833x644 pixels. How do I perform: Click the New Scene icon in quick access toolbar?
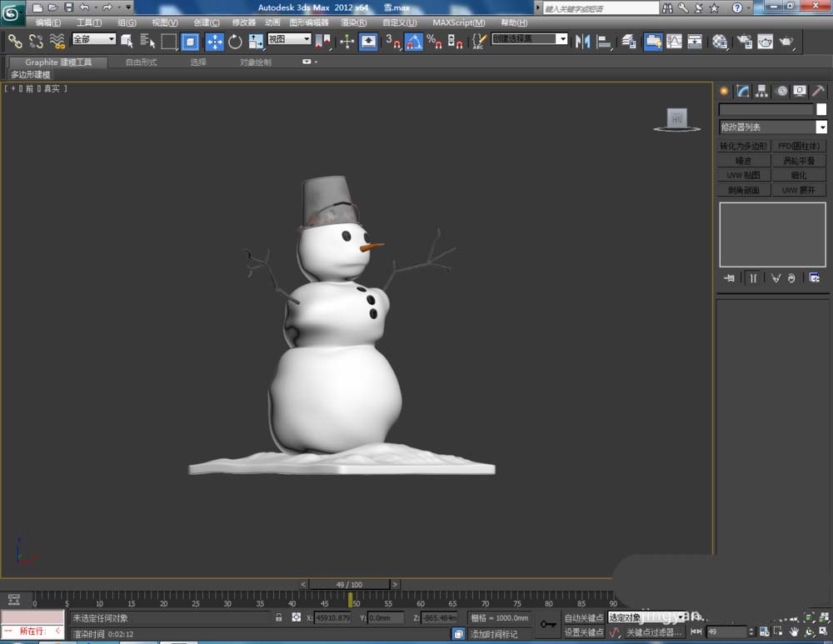point(37,7)
